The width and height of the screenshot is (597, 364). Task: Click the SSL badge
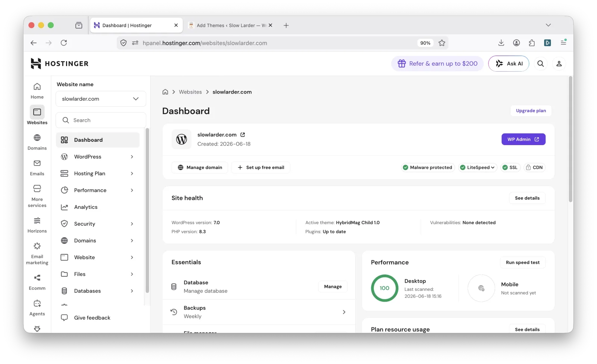point(510,167)
